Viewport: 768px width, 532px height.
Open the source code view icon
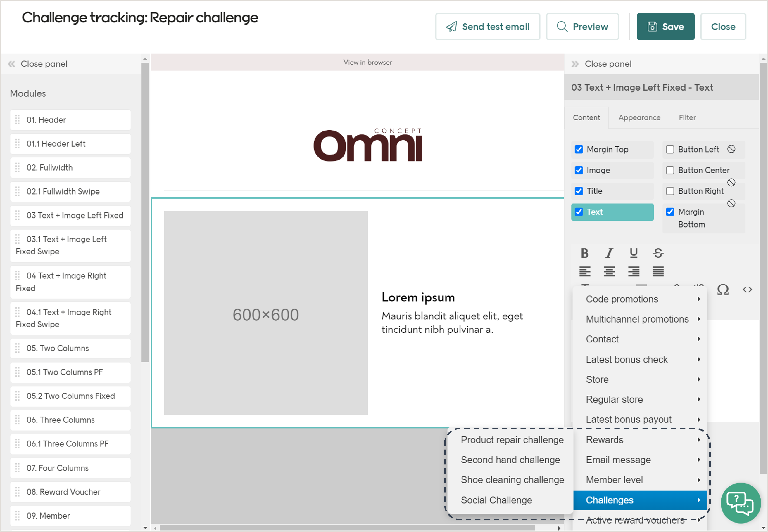pyautogui.click(x=748, y=289)
